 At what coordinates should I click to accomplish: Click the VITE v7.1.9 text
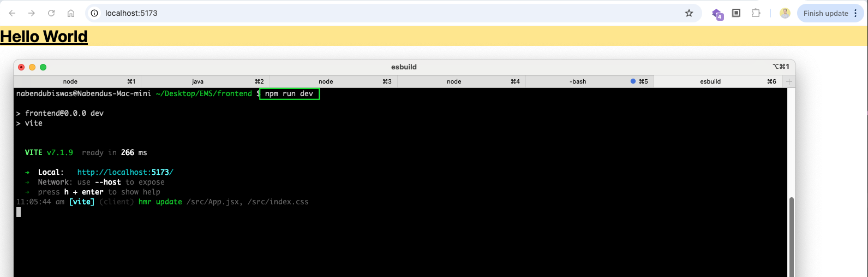pos(49,152)
